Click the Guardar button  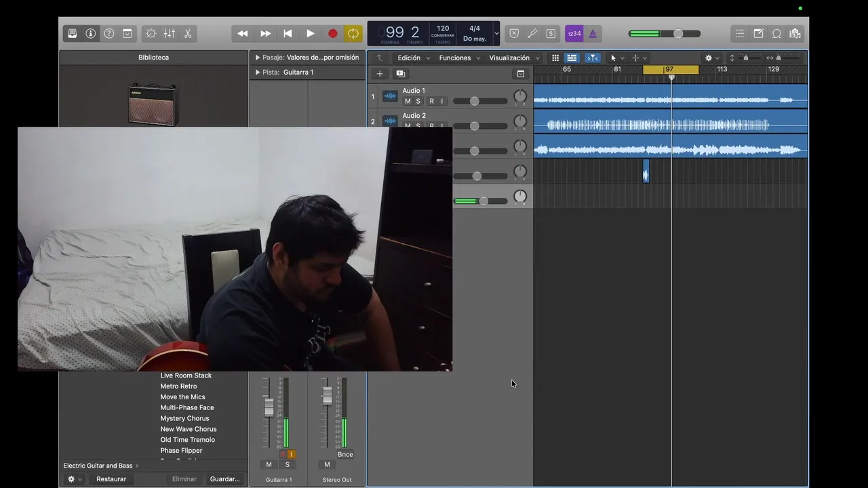[x=224, y=479]
